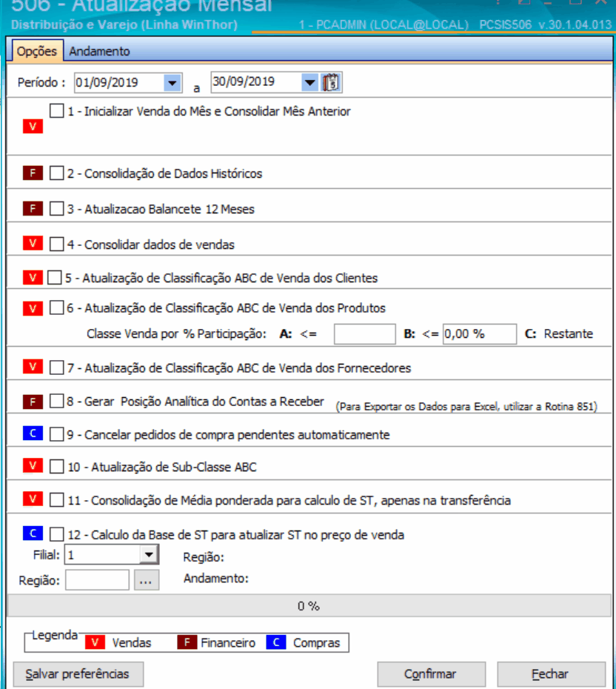Image resolution: width=616 pixels, height=689 pixels.
Task: Click the red V badge beside option 4
Action: (33, 244)
